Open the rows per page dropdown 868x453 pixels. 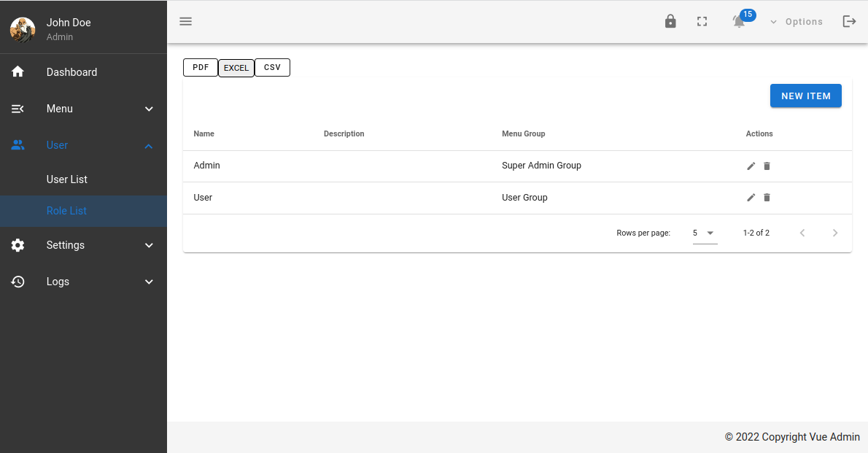[x=705, y=233]
